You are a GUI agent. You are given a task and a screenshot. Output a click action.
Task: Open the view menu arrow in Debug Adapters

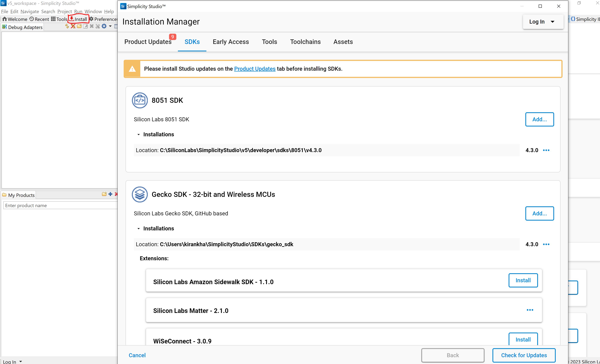(110, 26)
